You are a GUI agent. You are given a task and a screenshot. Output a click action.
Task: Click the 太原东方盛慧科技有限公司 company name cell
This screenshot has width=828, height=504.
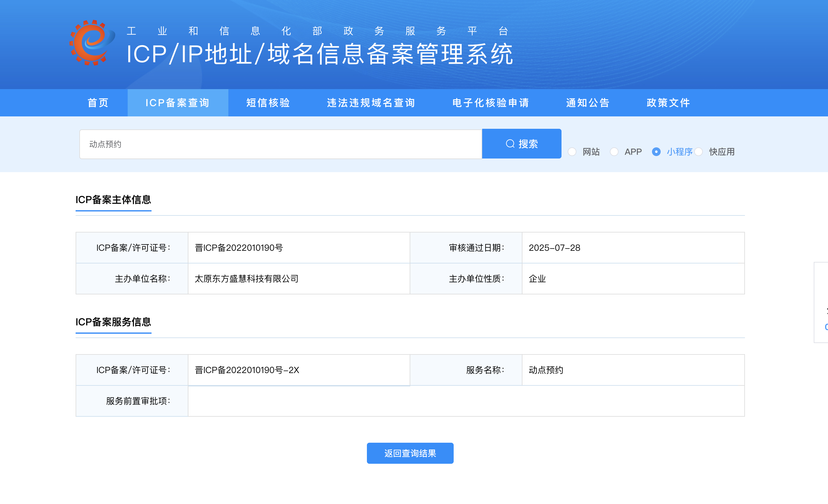[299, 279]
